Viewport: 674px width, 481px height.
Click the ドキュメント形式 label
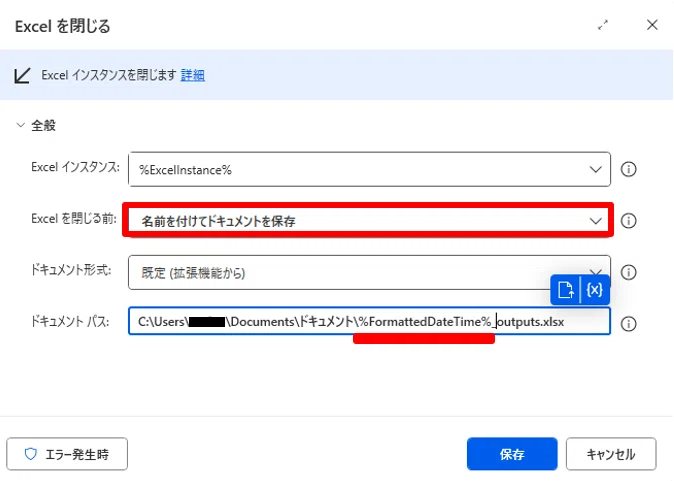71,270
